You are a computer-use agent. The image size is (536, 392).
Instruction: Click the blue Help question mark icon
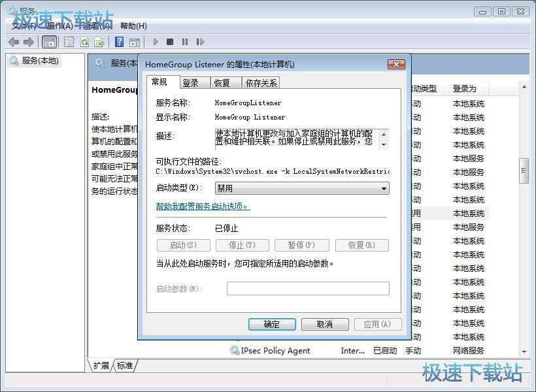tap(120, 42)
